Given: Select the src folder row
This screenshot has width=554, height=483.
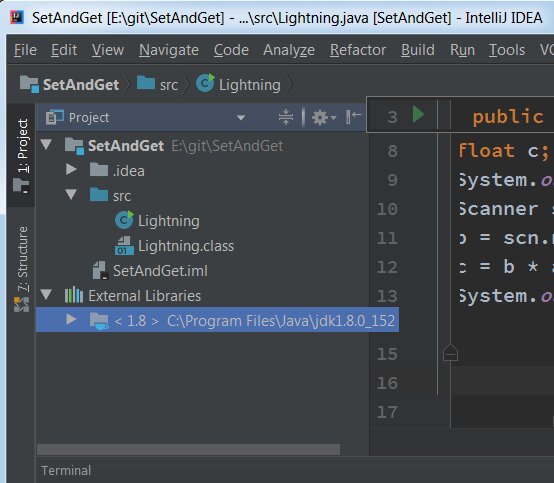Looking at the screenshot, I should [x=202, y=196].
